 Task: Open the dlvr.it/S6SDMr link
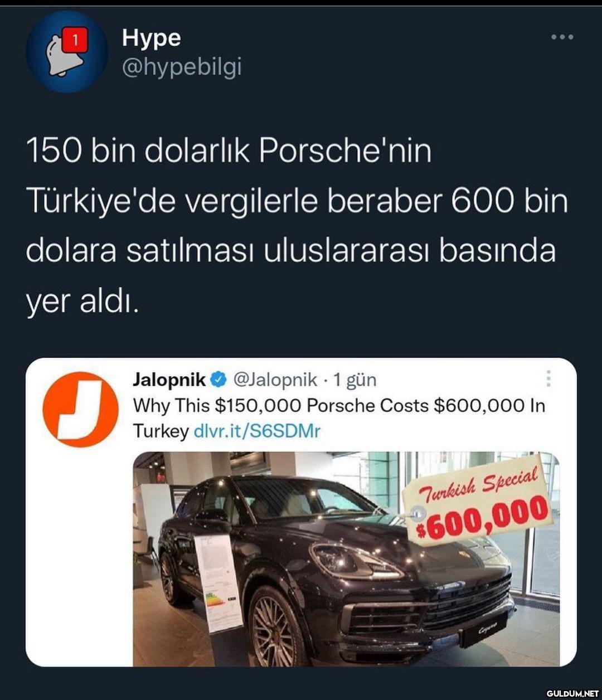(x=257, y=431)
